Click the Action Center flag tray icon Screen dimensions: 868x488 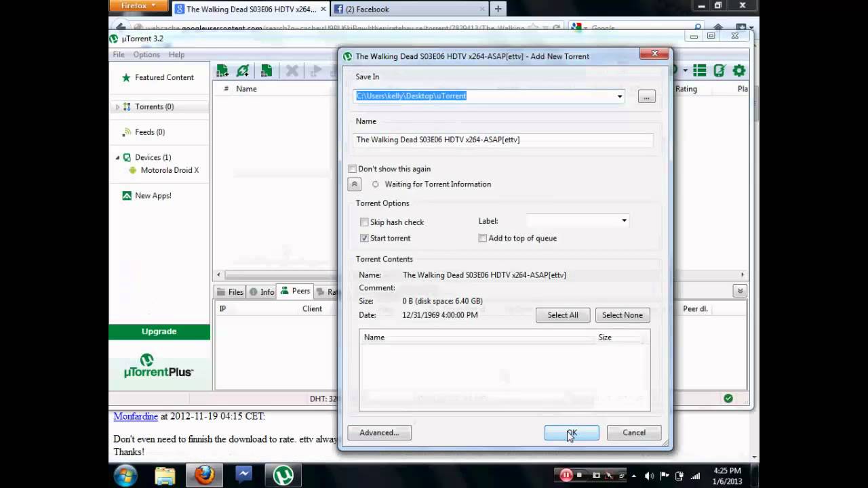point(665,476)
